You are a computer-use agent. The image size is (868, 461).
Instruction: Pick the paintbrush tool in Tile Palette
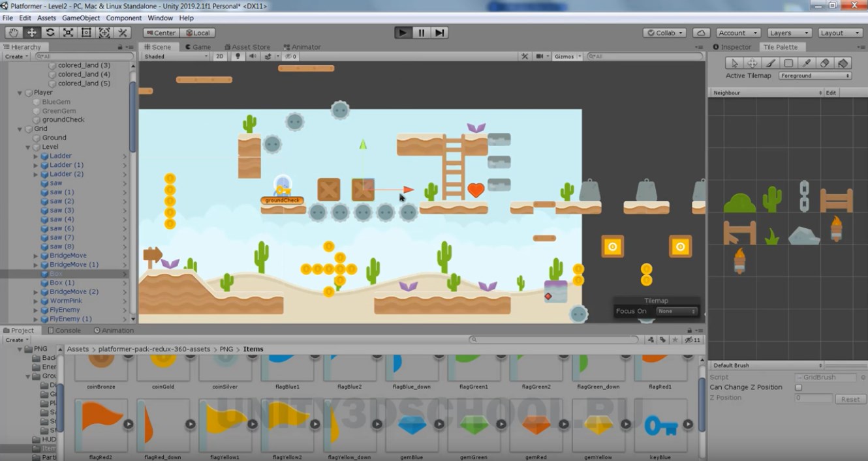(770, 63)
